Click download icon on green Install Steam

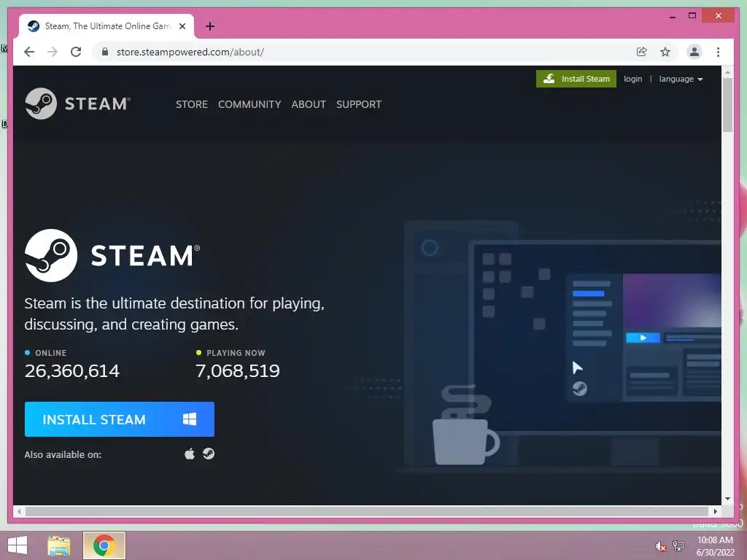point(549,79)
